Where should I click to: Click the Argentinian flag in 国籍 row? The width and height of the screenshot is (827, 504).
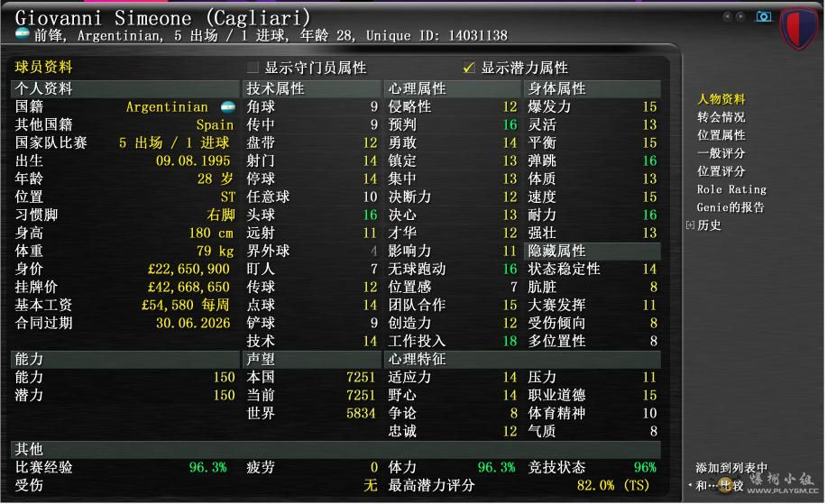[228, 107]
